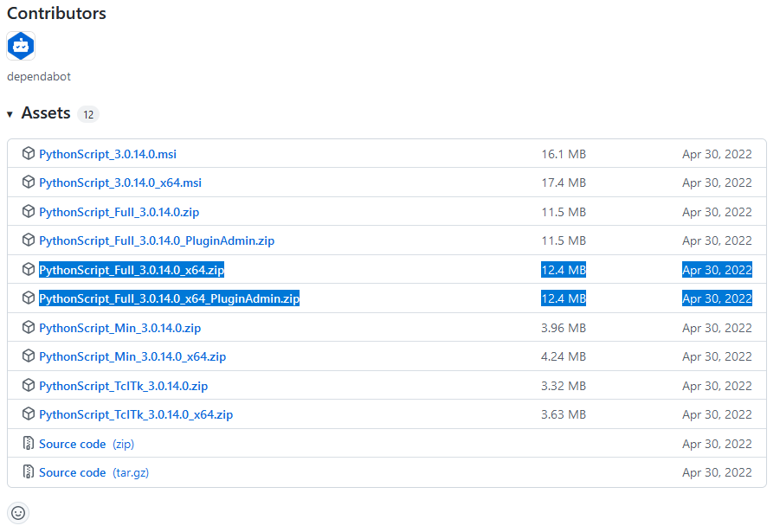Click the 3.63 MB file size

564,414
